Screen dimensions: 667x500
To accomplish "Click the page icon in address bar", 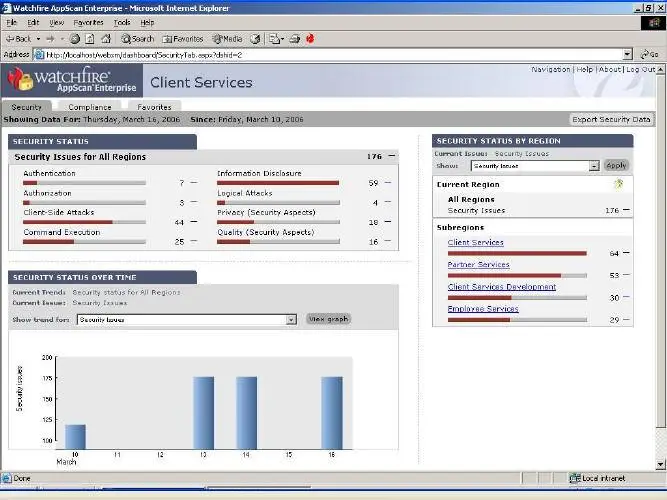I will click(x=39, y=54).
